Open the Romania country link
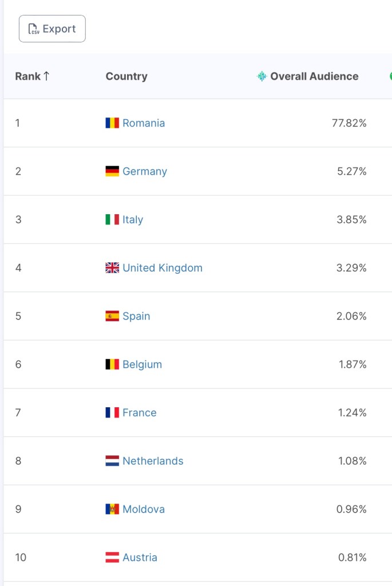 coord(144,123)
